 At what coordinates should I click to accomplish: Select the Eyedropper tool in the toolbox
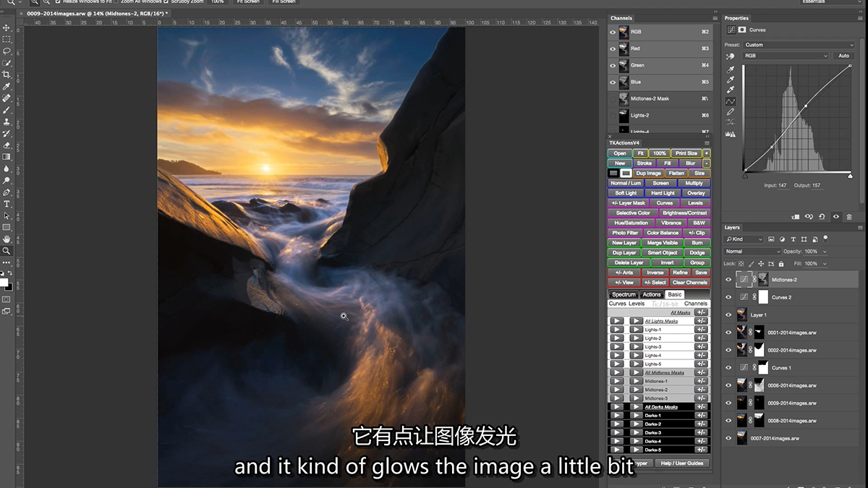point(7,86)
